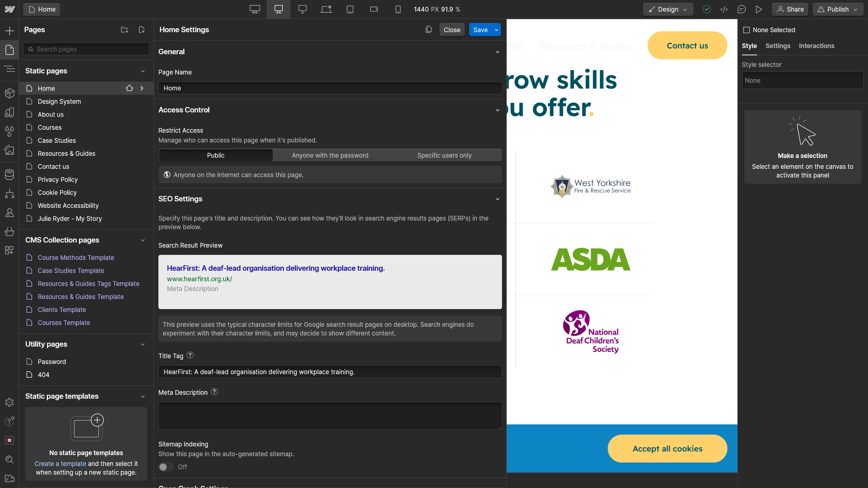Click the Preview play icon
Viewport: 868px width, 488px height.
pyautogui.click(x=759, y=9)
